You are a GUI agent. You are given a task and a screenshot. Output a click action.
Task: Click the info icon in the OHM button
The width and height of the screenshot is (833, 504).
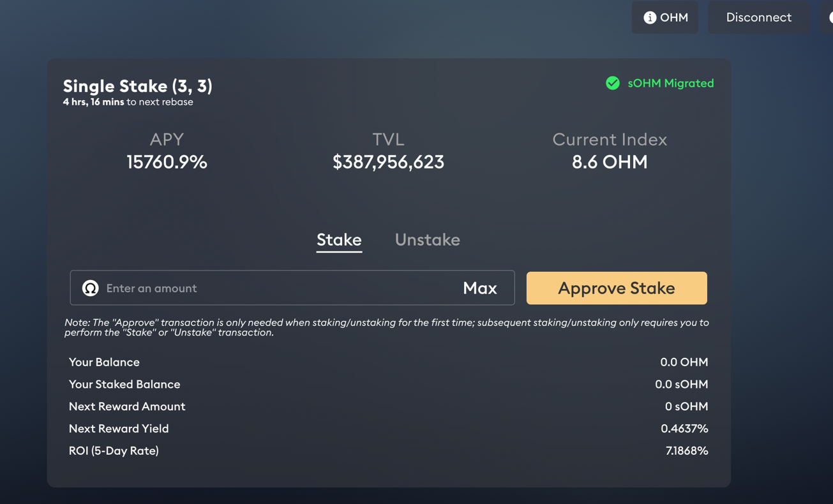click(650, 18)
